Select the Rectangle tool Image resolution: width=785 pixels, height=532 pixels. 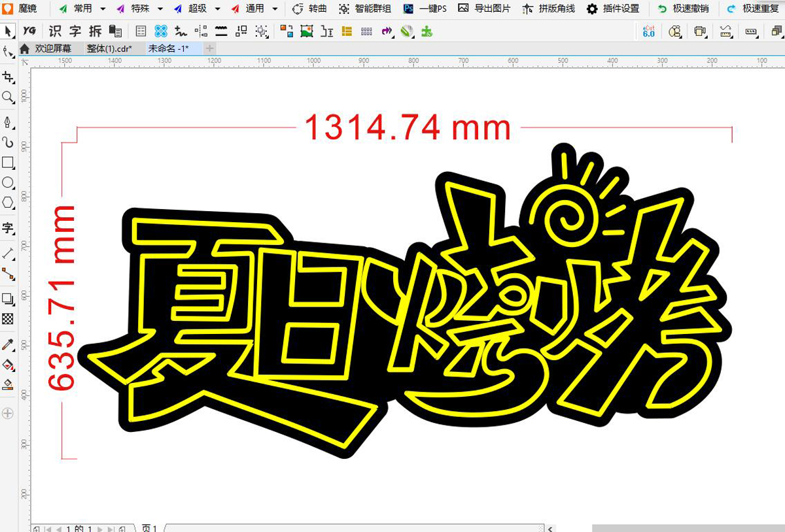coord(8,162)
